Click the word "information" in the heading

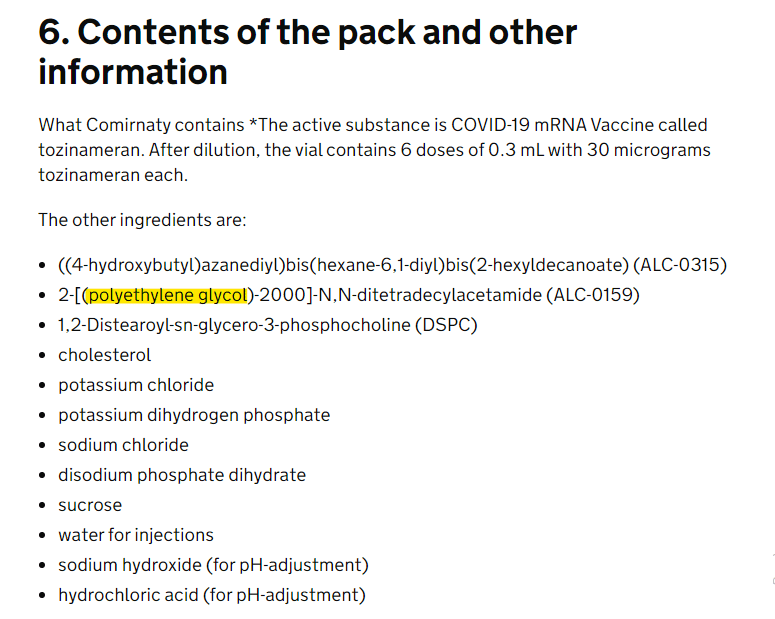[x=133, y=72]
